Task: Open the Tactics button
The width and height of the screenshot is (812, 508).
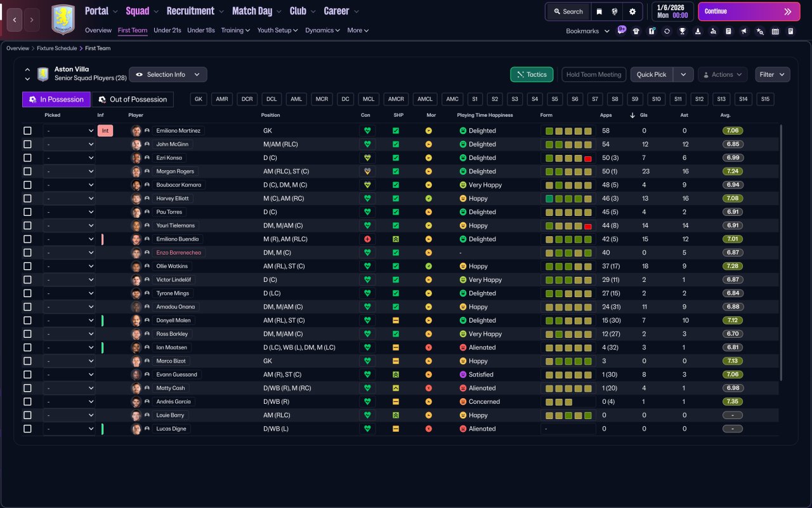Action: tap(532, 75)
